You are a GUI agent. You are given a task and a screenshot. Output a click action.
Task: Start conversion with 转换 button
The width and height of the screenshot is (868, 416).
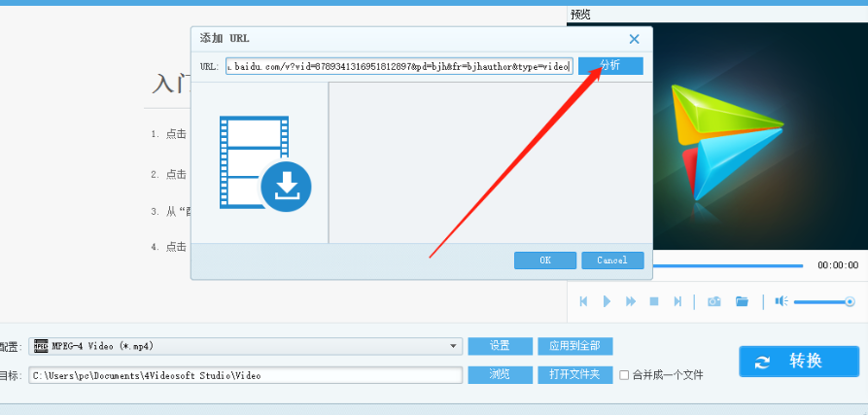[x=799, y=362]
